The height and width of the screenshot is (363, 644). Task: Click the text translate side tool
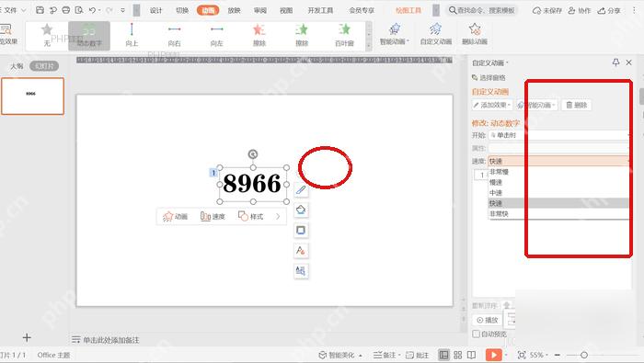click(301, 271)
